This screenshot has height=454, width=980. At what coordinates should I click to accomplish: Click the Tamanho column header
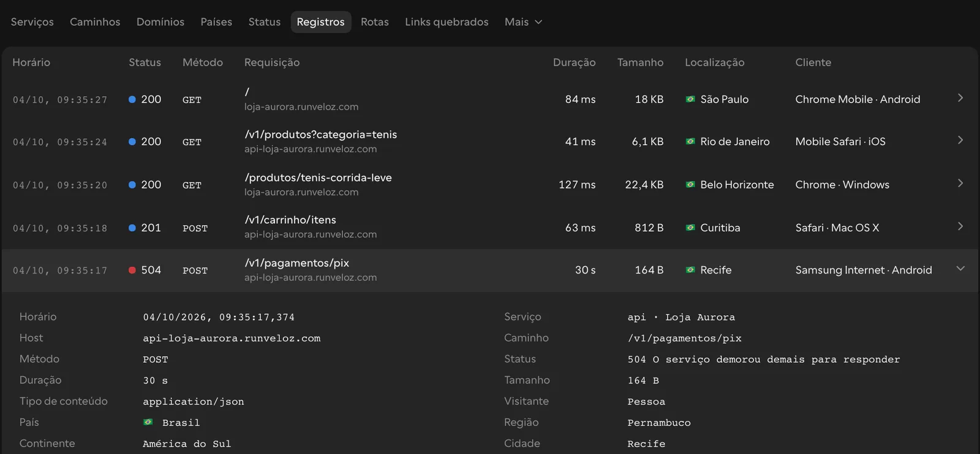pos(640,62)
